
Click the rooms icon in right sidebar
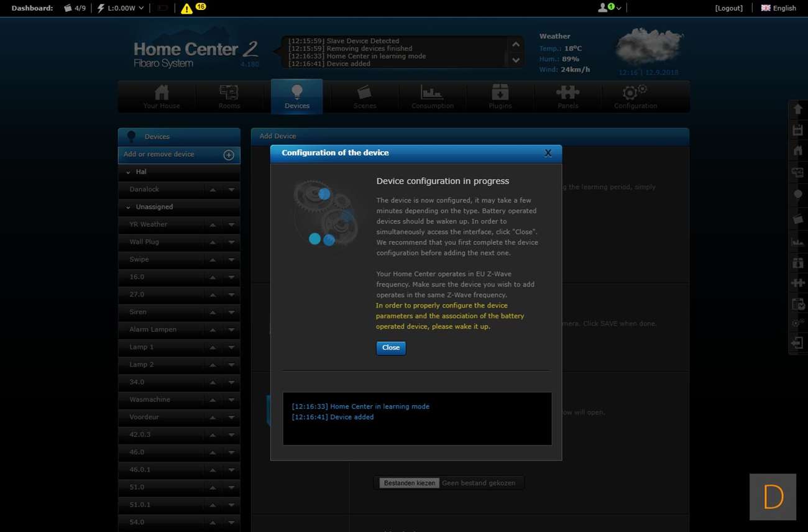pos(798,173)
